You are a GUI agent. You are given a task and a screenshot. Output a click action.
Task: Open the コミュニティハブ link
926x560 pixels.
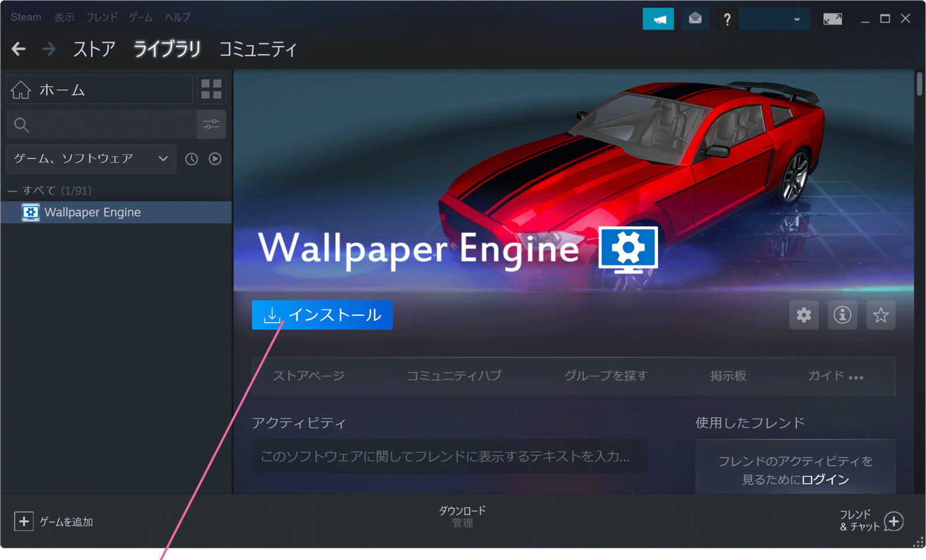(x=454, y=375)
